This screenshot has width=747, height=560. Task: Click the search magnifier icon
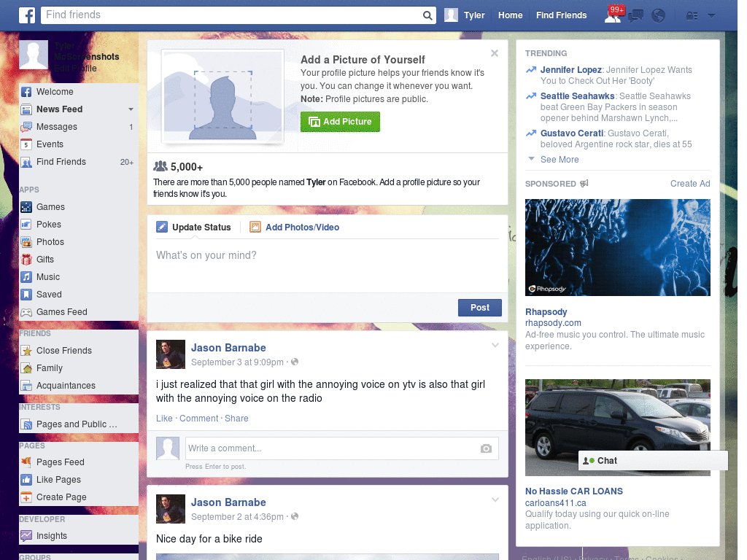coord(427,15)
